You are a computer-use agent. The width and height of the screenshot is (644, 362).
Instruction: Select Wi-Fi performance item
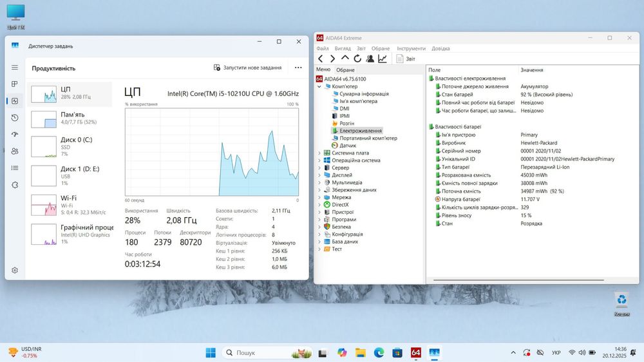[x=70, y=205]
